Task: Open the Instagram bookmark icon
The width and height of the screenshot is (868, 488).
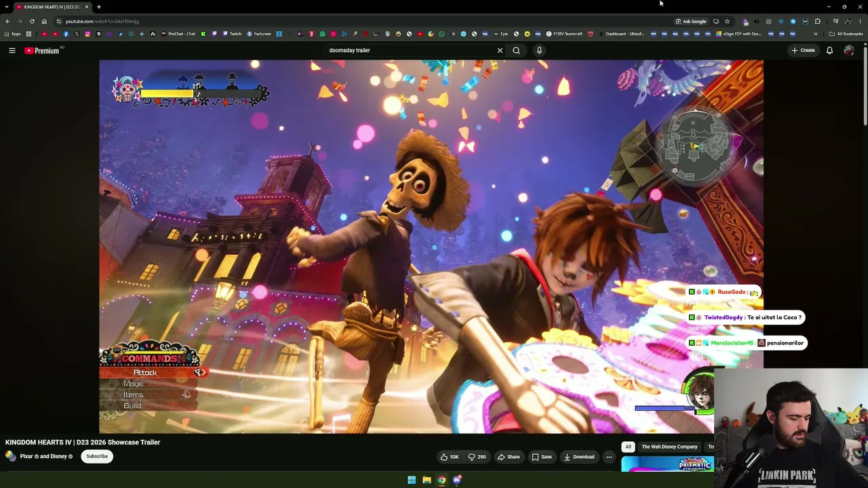Action: click(87, 34)
